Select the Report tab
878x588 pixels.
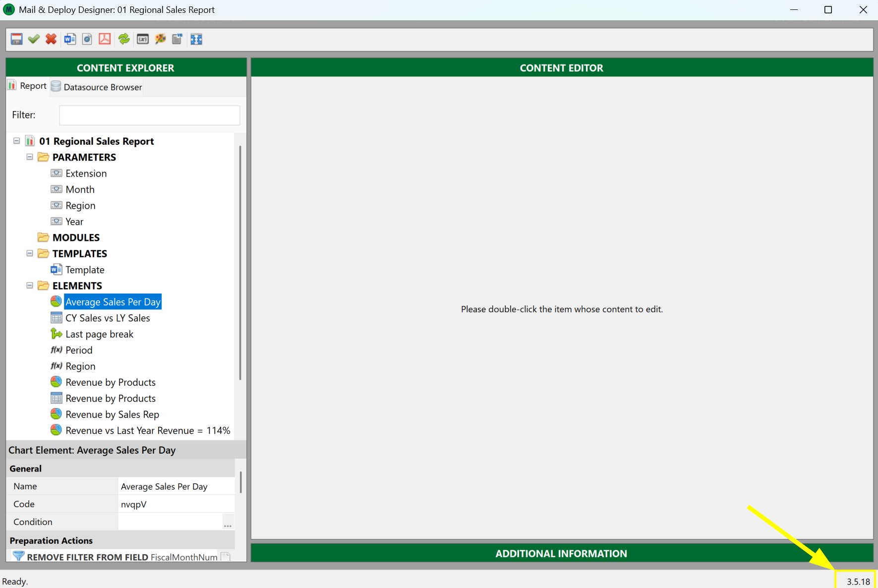[x=28, y=86]
